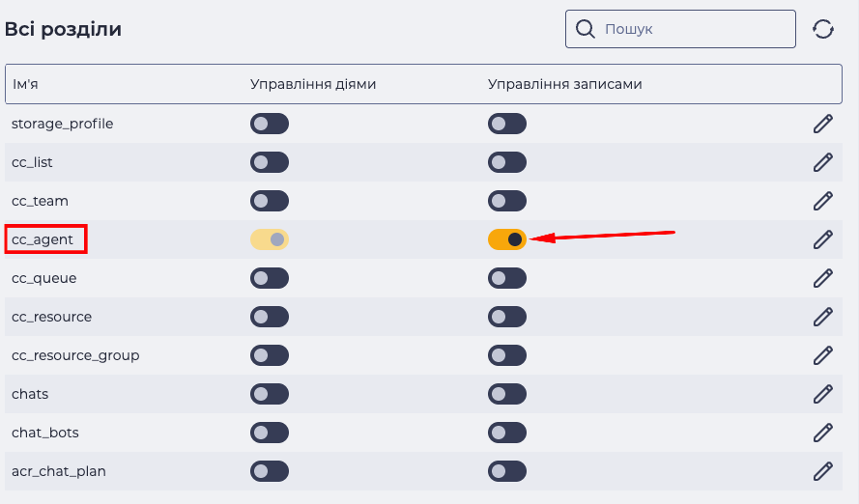Edit acr_chat_plan via pencil icon
The height and width of the screenshot is (504, 859).
click(x=823, y=471)
